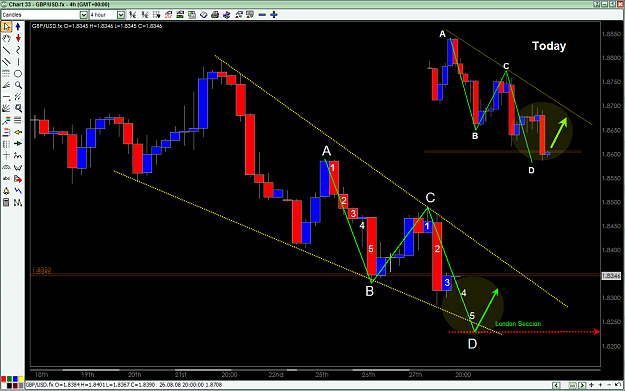The height and width of the screenshot is (391, 625).
Task: Select the horizontal parallel lines tool
Action: pyautogui.click(x=18, y=120)
